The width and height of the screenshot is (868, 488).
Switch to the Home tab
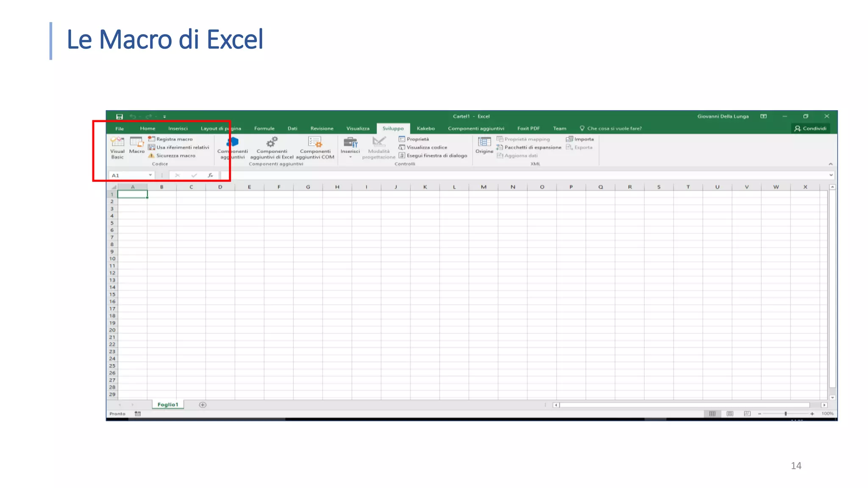[x=147, y=128]
